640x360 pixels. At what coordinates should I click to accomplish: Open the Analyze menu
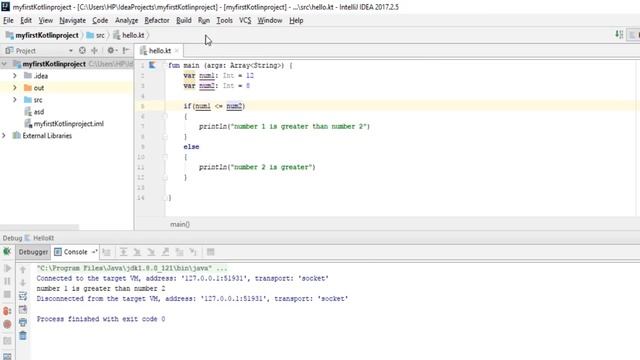(126, 20)
